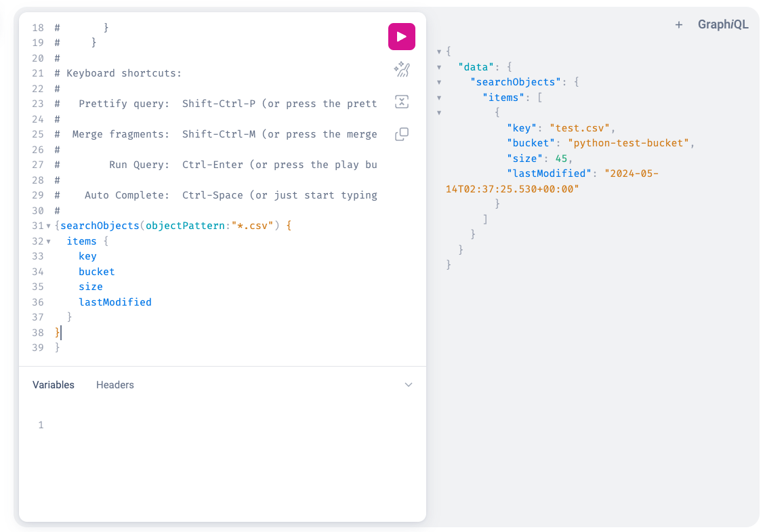This screenshot has width=765, height=532.
Task: Collapse the root brace of response
Action: (x=440, y=52)
